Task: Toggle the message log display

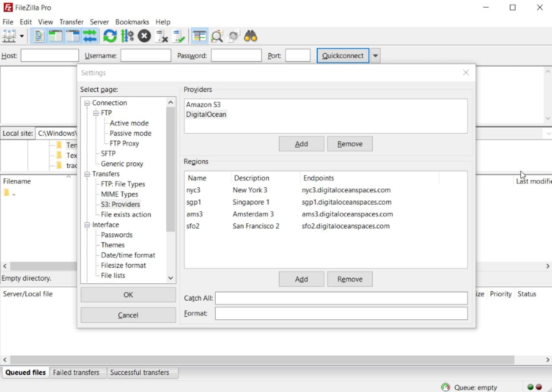Action: [39, 35]
